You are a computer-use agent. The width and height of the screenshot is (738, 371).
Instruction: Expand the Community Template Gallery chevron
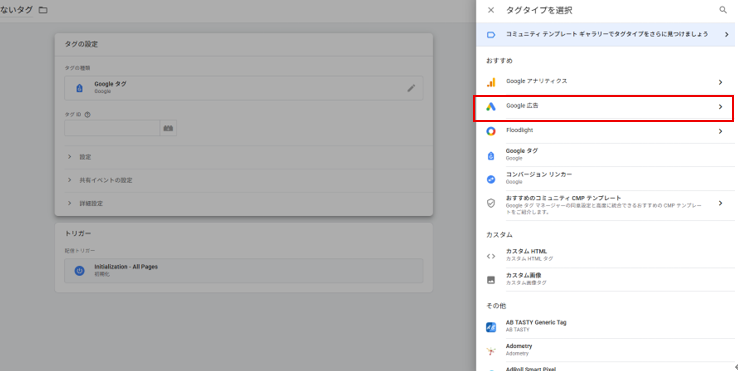pos(726,34)
